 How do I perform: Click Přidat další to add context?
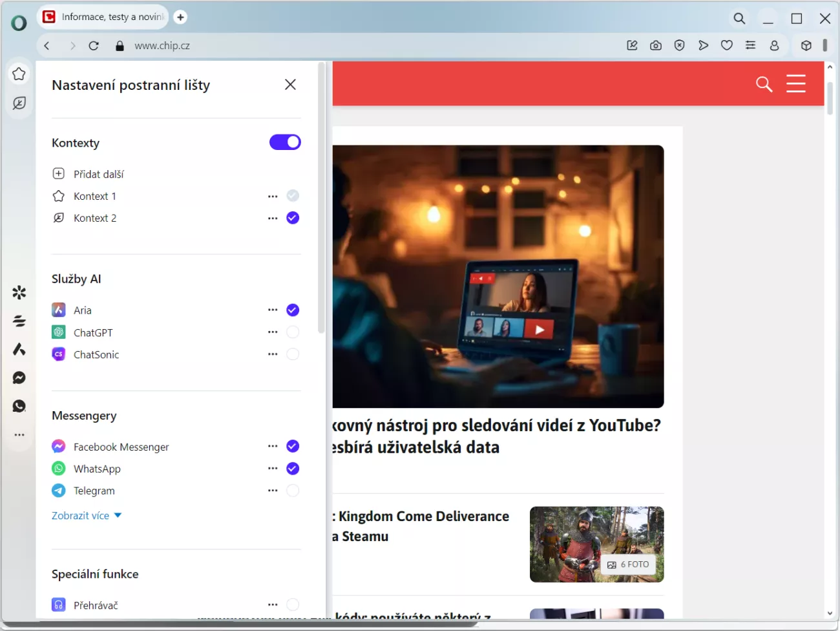click(98, 174)
